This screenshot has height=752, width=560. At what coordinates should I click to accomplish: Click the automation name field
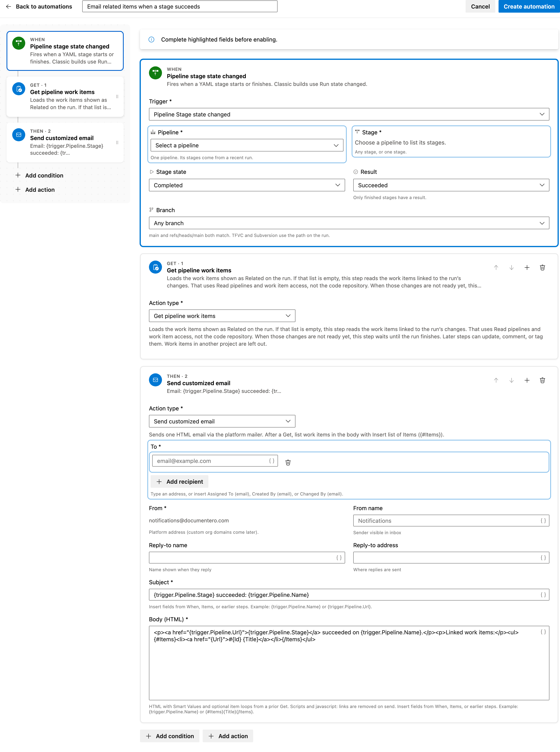[180, 7]
